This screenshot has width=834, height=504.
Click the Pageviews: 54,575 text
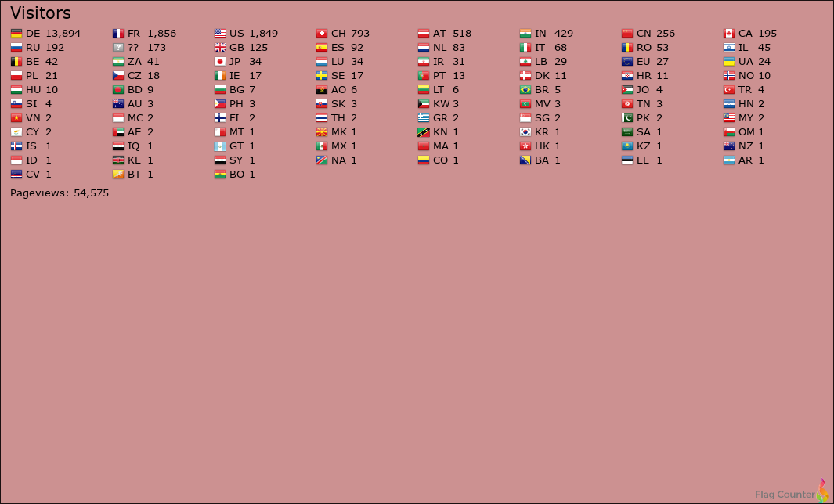(60, 193)
